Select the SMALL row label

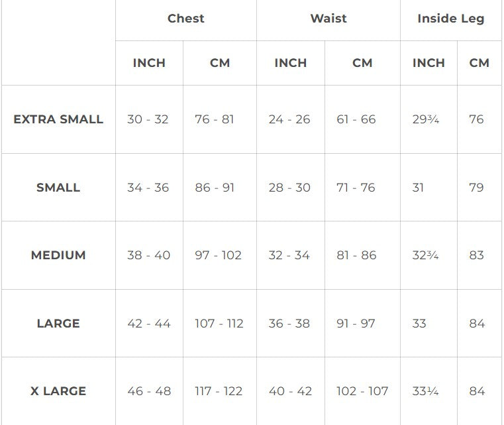tap(58, 188)
